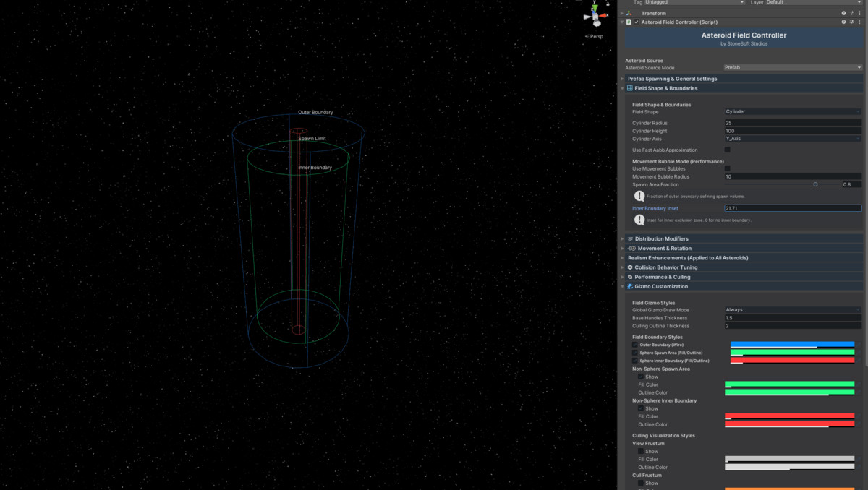868x490 pixels.
Task: Open the Field Shape dropdown
Action: click(793, 111)
